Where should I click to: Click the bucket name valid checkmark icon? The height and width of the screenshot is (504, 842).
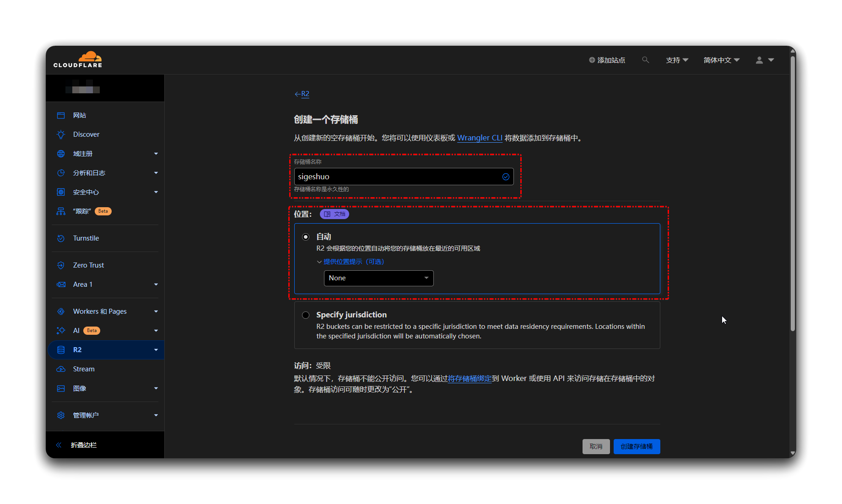pyautogui.click(x=506, y=177)
